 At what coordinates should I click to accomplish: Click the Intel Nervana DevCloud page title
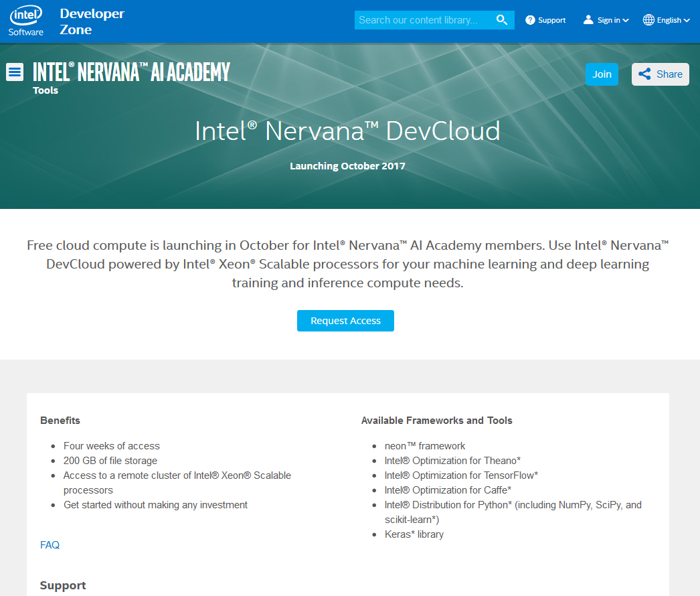tap(347, 131)
